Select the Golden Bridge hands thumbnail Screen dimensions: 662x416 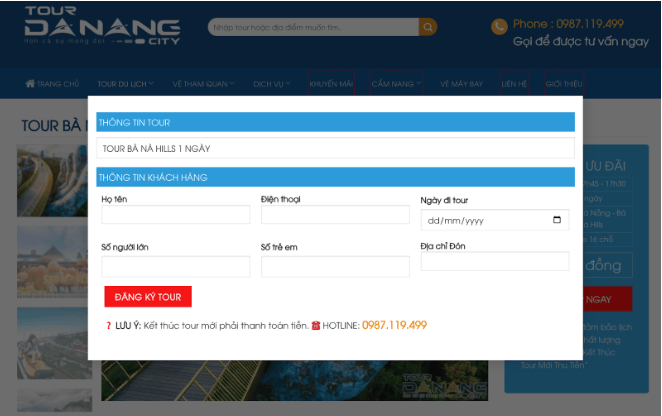pos(52,181)
